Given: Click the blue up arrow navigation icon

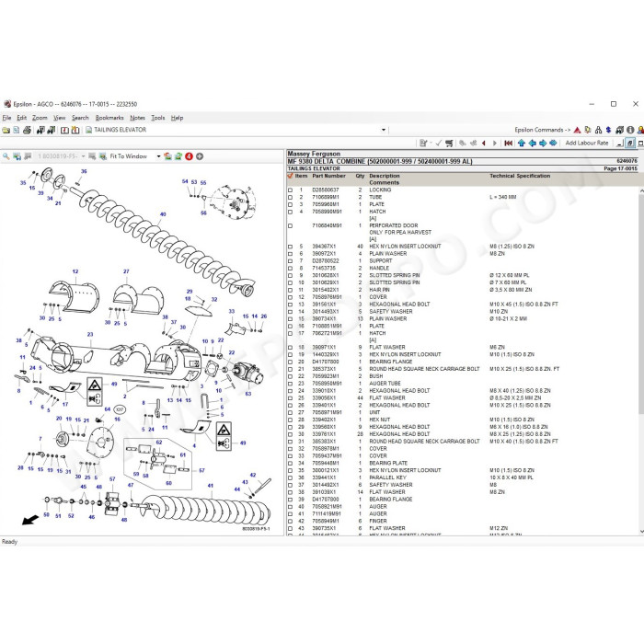Looking at the screenshot, I should tap(522, 144).
